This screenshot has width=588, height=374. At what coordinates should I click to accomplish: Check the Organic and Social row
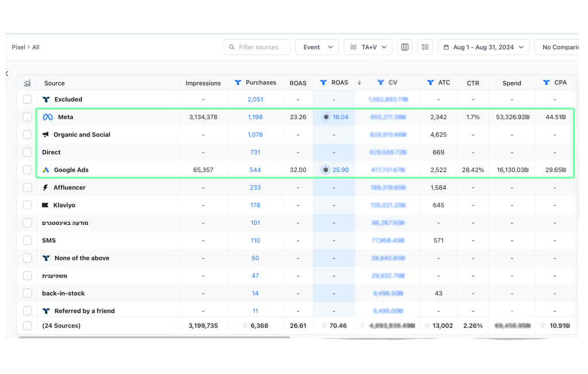point(28,135)
